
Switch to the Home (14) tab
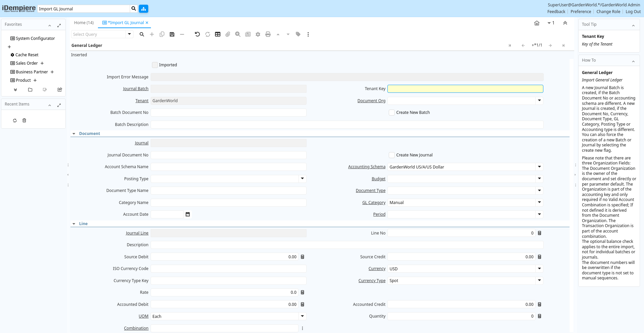(84, 23)
